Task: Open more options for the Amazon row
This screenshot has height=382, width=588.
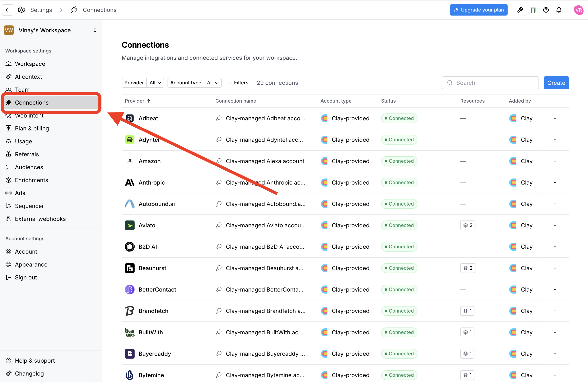Action: coord(556,161)
